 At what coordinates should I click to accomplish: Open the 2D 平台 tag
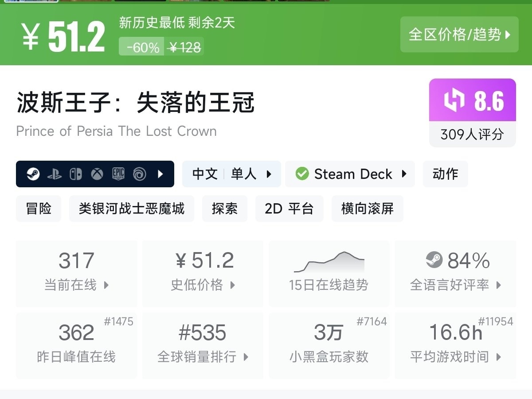click(x=289, y=209)
